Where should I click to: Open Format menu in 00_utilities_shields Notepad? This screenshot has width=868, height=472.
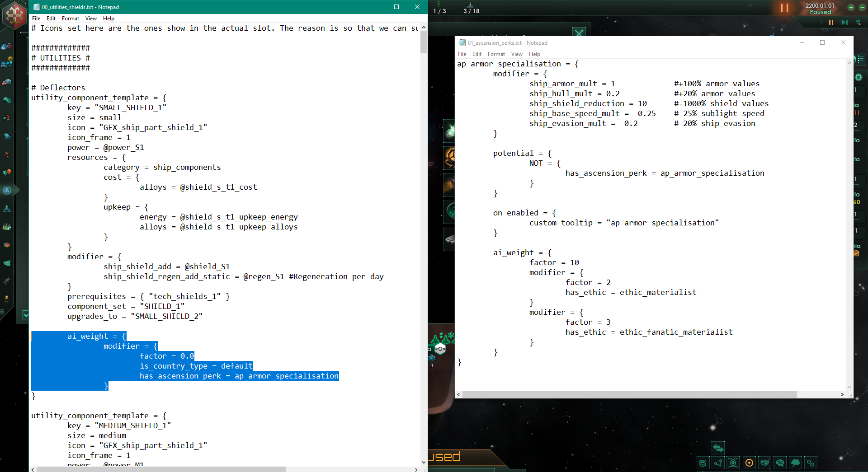(x=70, y=19)
